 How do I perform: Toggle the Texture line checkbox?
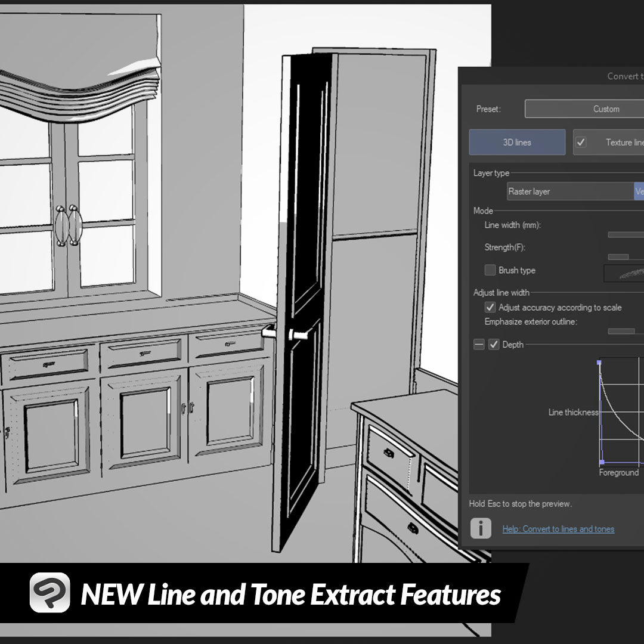[581, 143]
